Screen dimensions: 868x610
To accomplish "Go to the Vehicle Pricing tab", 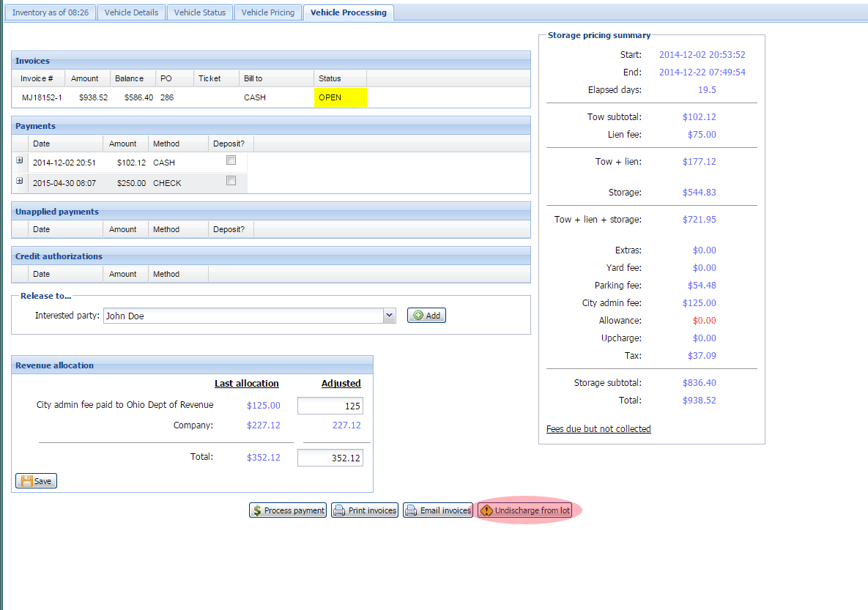I will tap(267, 12).
